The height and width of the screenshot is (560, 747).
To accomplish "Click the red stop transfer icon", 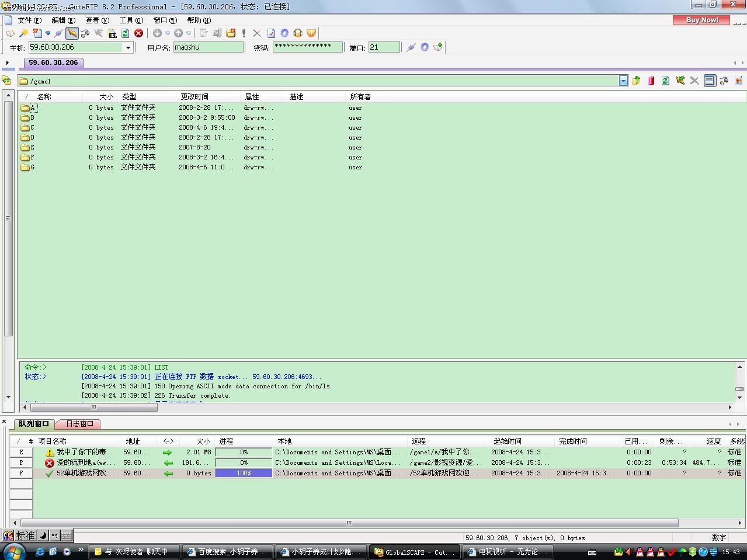I will point(138,33).
